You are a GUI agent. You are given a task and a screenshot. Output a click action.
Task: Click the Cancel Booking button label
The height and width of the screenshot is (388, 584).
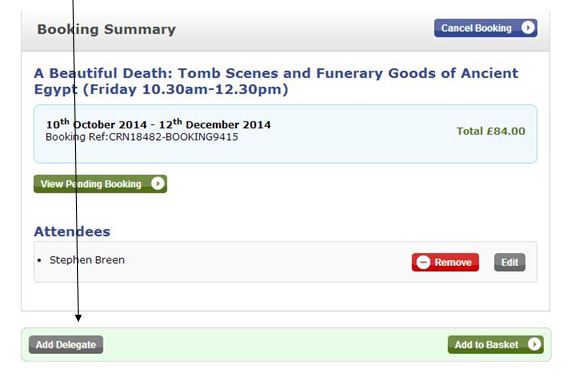(x=476, y=28)
